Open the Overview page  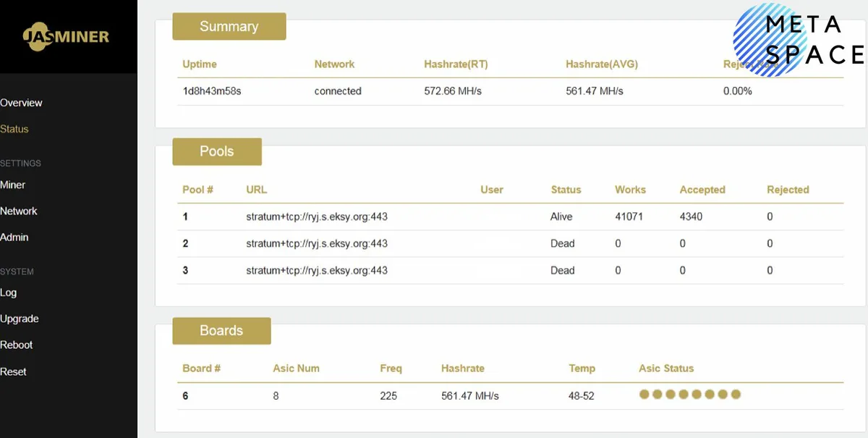pyautogui.click(x=21, y=103)
